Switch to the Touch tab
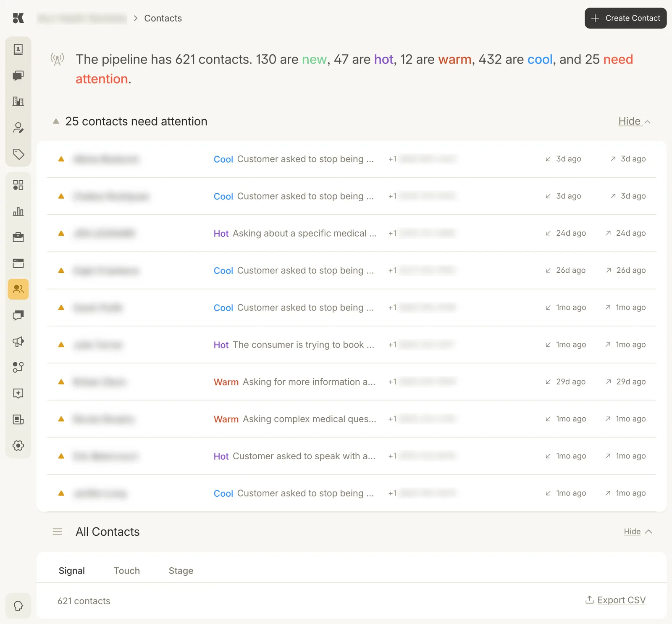Screen dimensions: 672x624 (127, 571)
